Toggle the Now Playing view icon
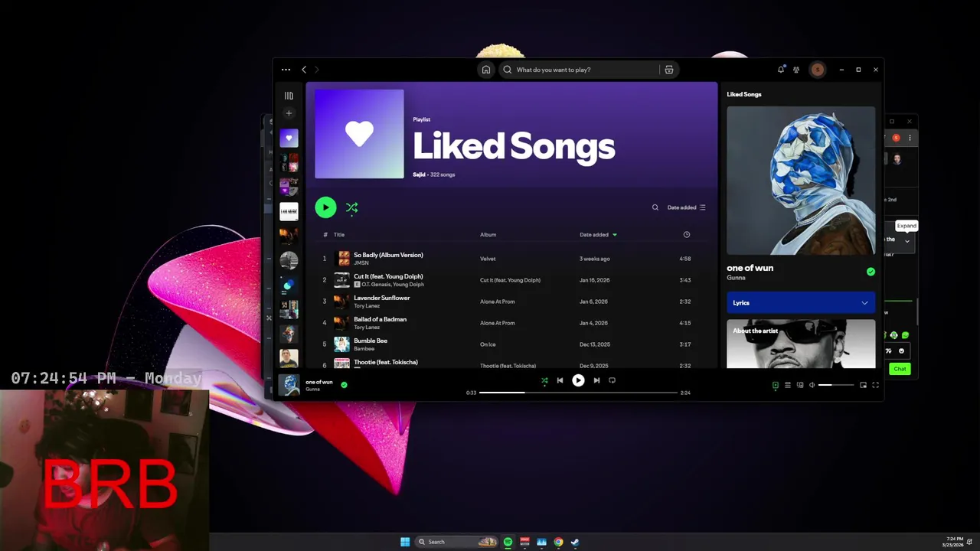This screenshot has width=980, height=551. click(x=775, y=385)
